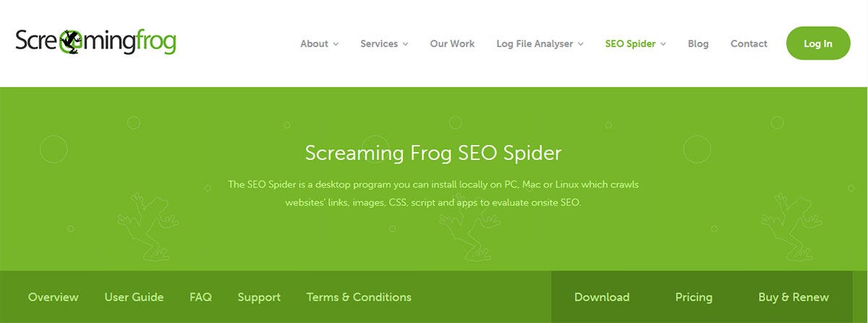Open the FAQ tab
Viewport: 868px width, 323px height.
pos(200,297)
